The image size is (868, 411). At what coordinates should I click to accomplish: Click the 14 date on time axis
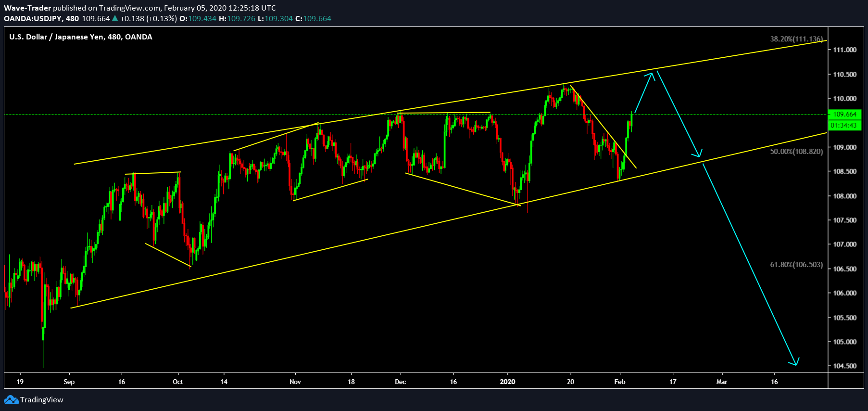click(x=224, y=382)
